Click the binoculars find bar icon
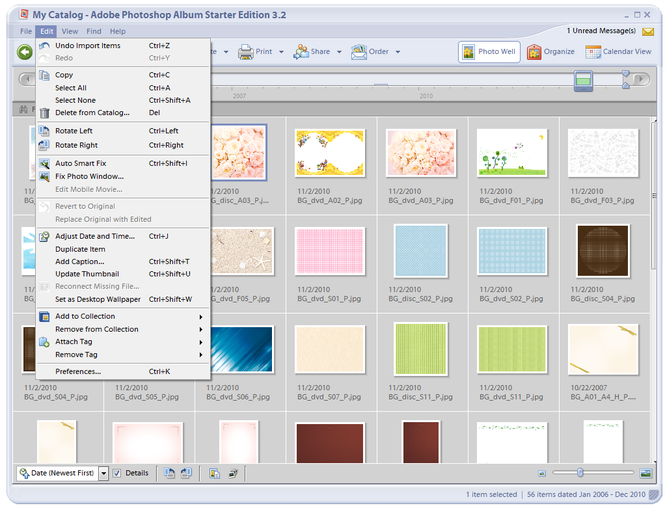The image size is (665, 508). (23, 109)
